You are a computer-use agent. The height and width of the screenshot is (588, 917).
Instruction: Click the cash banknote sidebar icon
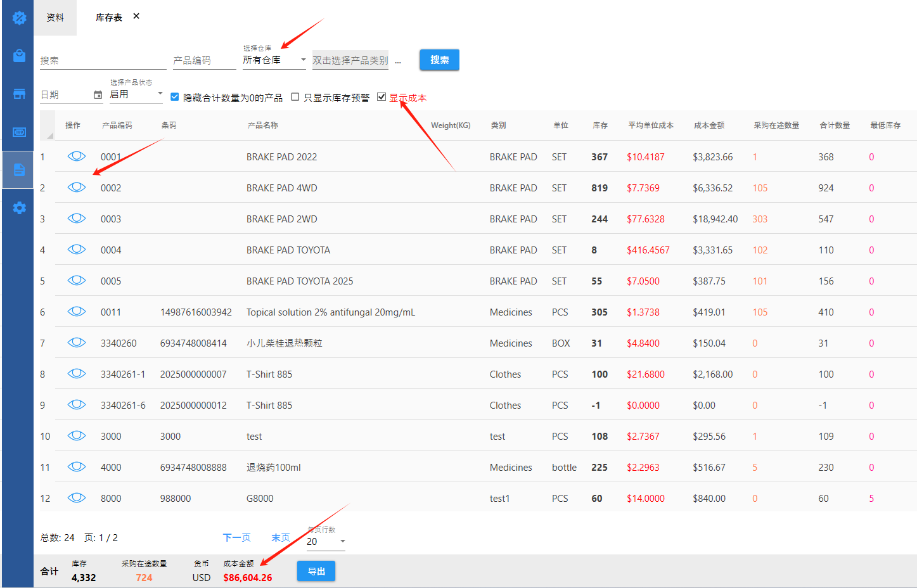[19, 132]
